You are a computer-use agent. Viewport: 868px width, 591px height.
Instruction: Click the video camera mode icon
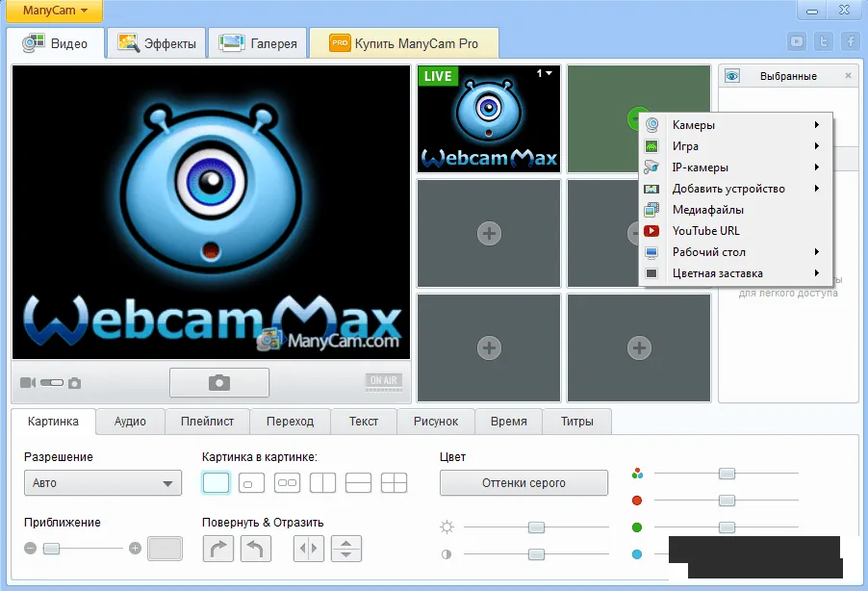(28, 383)
